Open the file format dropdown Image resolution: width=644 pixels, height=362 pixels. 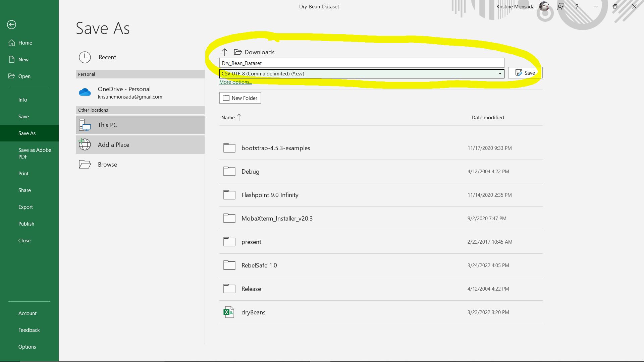point(500,73)
